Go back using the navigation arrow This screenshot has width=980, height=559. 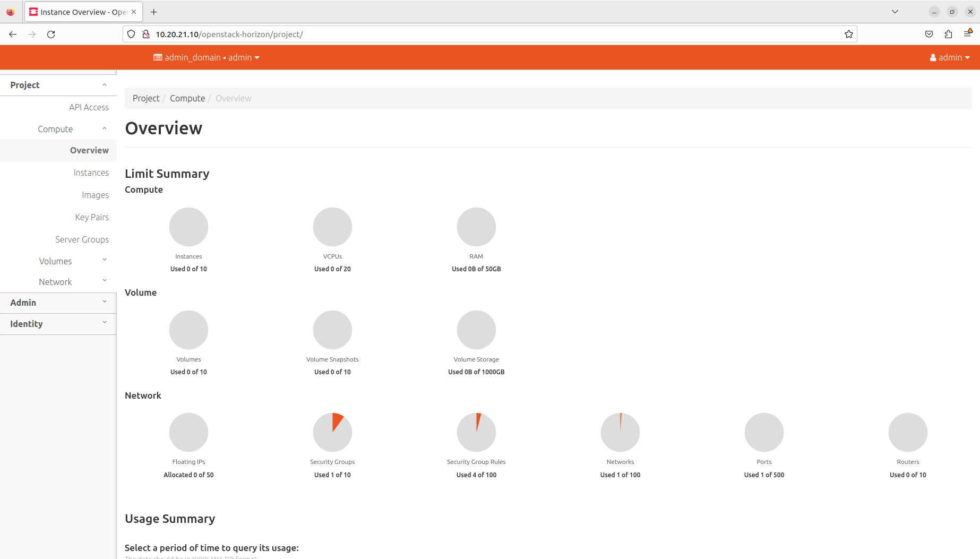pyautogui.click(x=12, y=34)
